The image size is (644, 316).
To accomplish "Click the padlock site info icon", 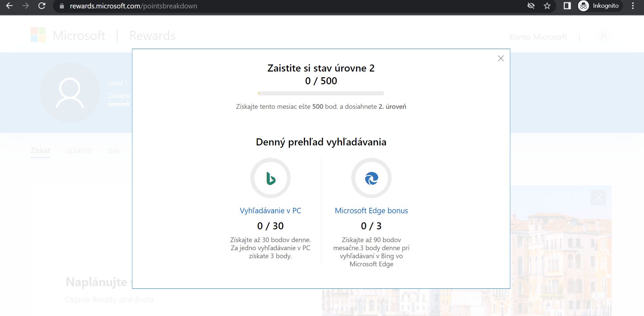I will (62, 6).
